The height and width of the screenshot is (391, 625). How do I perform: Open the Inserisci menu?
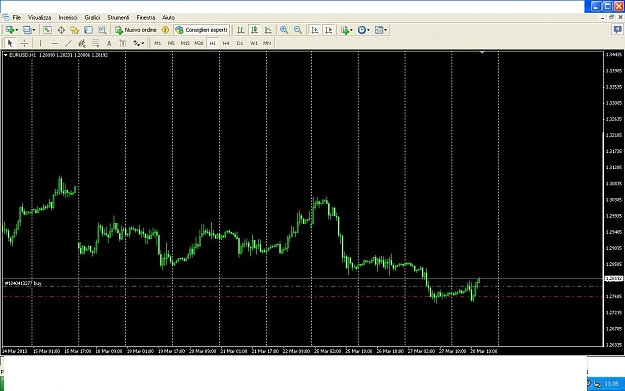click(x=68, y=18)
